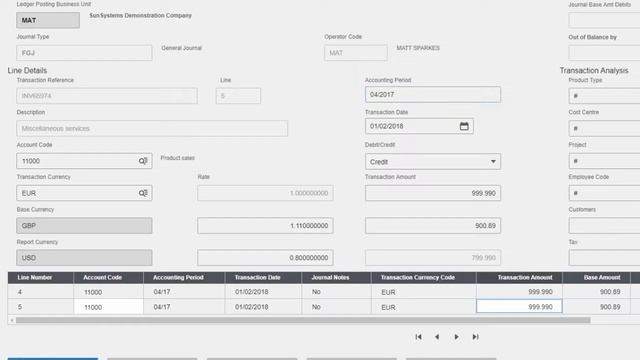Go to the first record
The height and width of the screenshot is (360, 640).
(x=418, y=337)
